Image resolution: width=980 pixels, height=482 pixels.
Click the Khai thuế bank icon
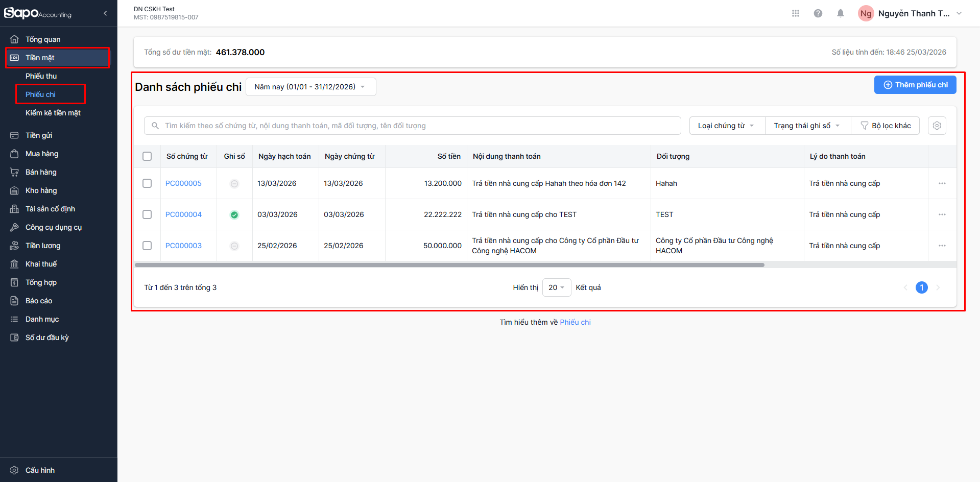pyautogui.click(x=14, y=264)
